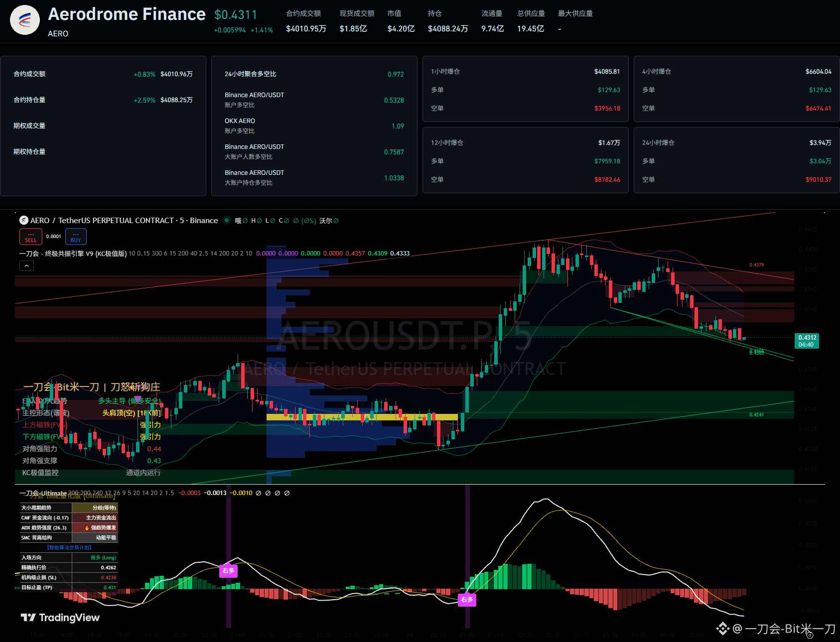Click the 总供应量 value 19.45亿
The image size is (840, 642).
click(531, 29)
